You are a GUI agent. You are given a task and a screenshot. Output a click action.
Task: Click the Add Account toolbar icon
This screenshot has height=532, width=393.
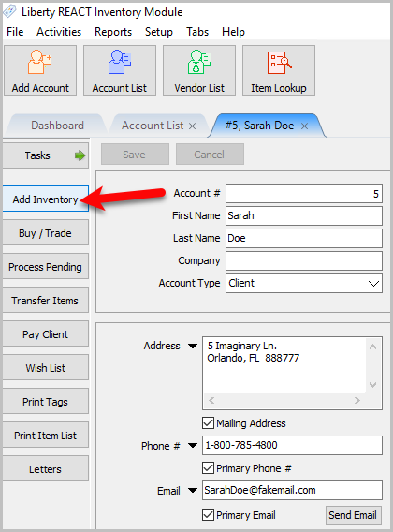[40, 70]
